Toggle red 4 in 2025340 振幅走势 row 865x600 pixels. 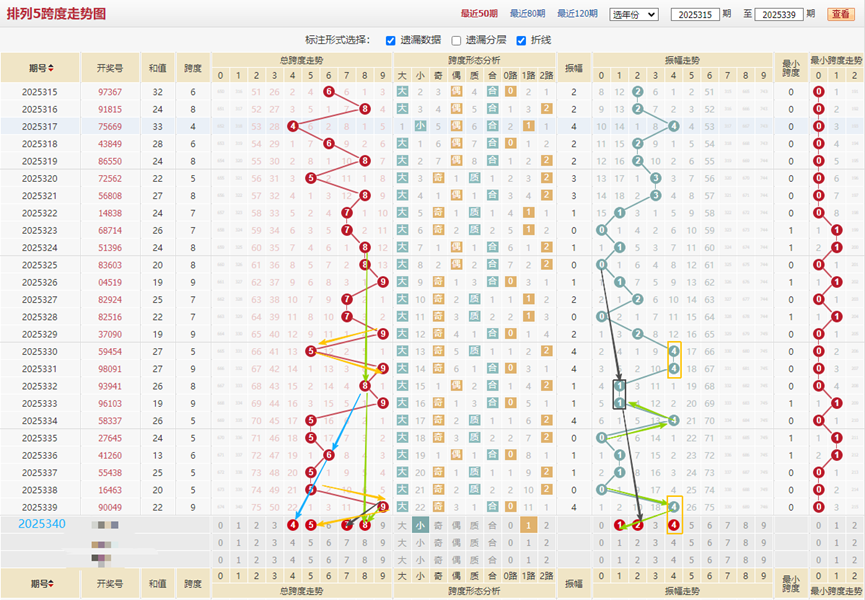pos(673,525)
